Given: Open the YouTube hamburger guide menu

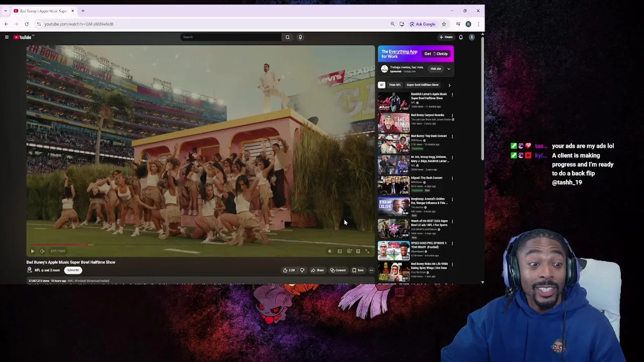Looking at the screenshot, I should [7, 37].
